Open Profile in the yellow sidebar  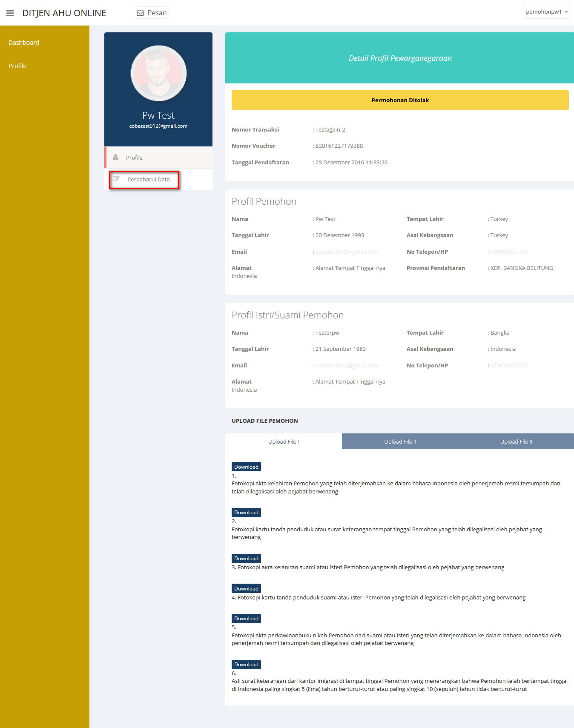point(17,66)
